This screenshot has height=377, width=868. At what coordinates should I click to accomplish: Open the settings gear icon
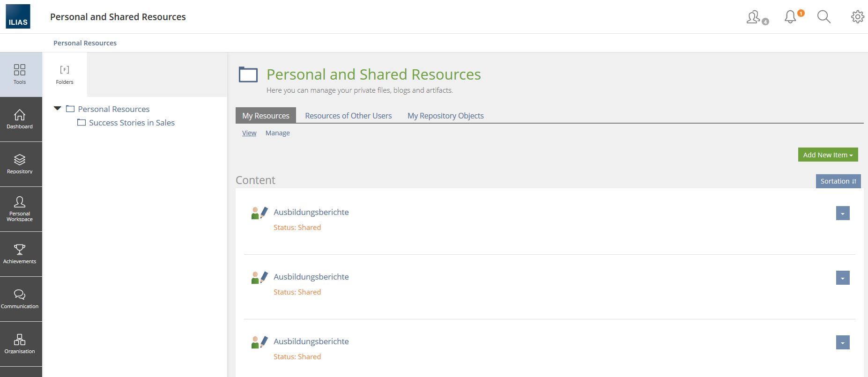pyautogui.click(x=857, y=17)
